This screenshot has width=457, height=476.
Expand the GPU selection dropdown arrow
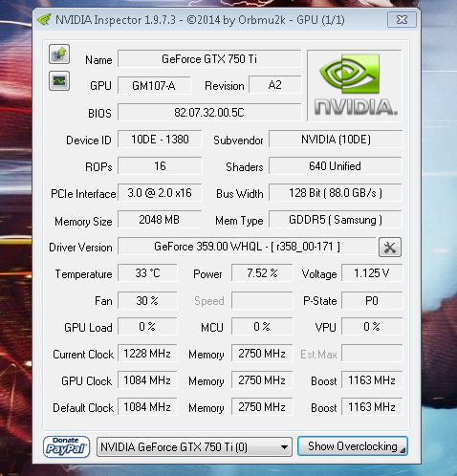(284, 447)
